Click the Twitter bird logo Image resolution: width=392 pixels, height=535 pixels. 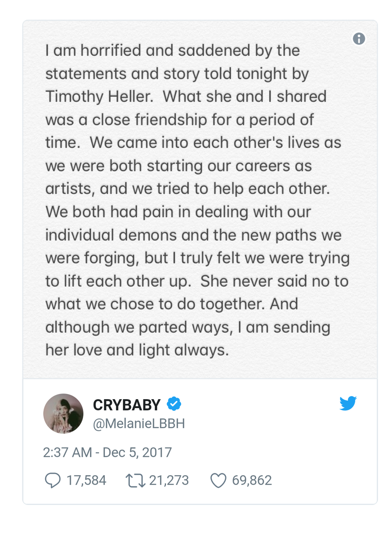pyautogui.click(x=348, y=403)
